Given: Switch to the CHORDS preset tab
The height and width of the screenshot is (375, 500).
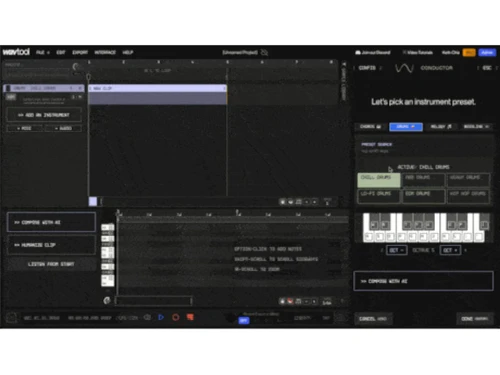Looking at the screenshot, I should [x=370, y=127].
